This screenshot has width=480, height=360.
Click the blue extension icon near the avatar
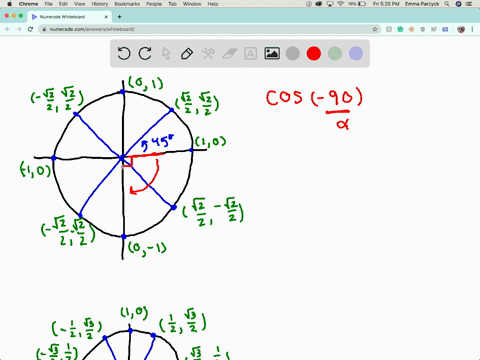coord(445,29)
